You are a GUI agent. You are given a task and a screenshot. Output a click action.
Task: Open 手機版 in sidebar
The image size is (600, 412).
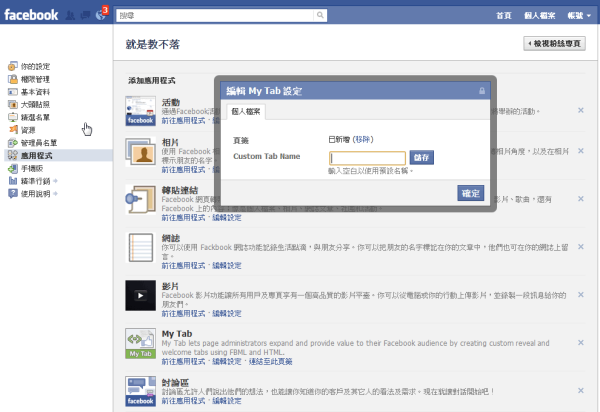point(26,168)
